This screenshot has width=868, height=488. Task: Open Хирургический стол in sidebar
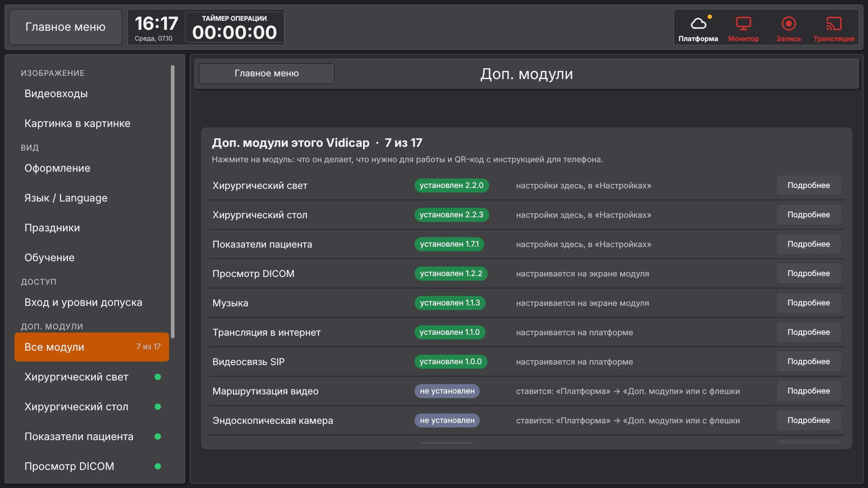point(92,407)
